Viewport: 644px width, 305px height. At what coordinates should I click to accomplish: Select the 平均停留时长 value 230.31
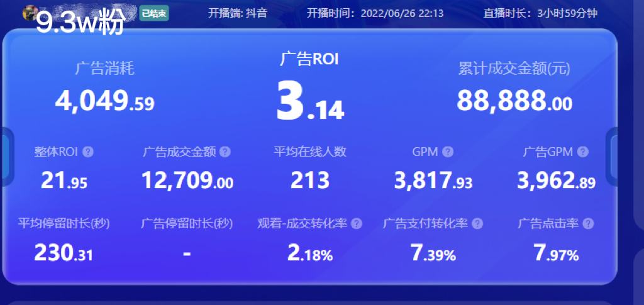(64, 253)
